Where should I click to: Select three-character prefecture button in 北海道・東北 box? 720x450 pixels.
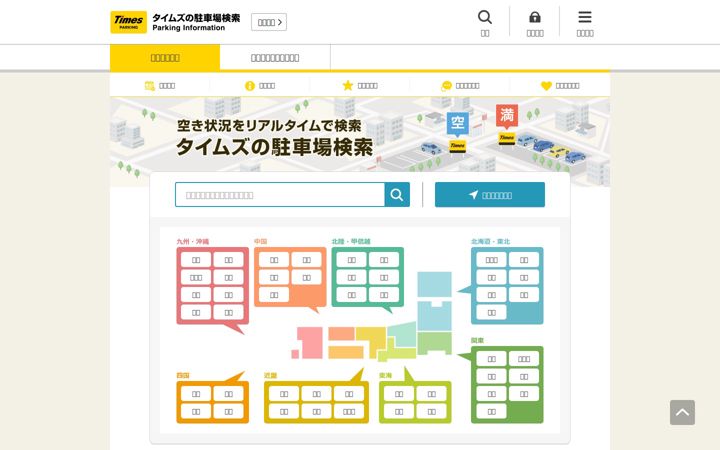click(x=491, y=260)
